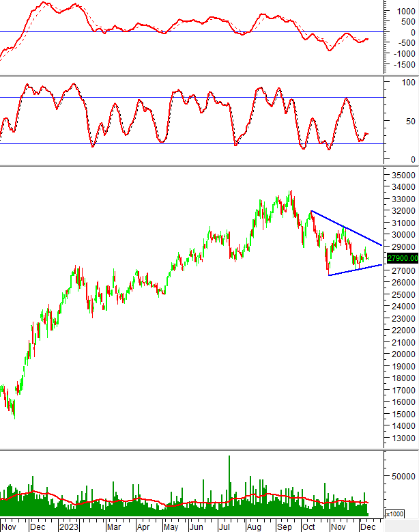Click the 500 label on top indicator axis
This screenshot has width=419, height=532.
click(x=409, y=22)
